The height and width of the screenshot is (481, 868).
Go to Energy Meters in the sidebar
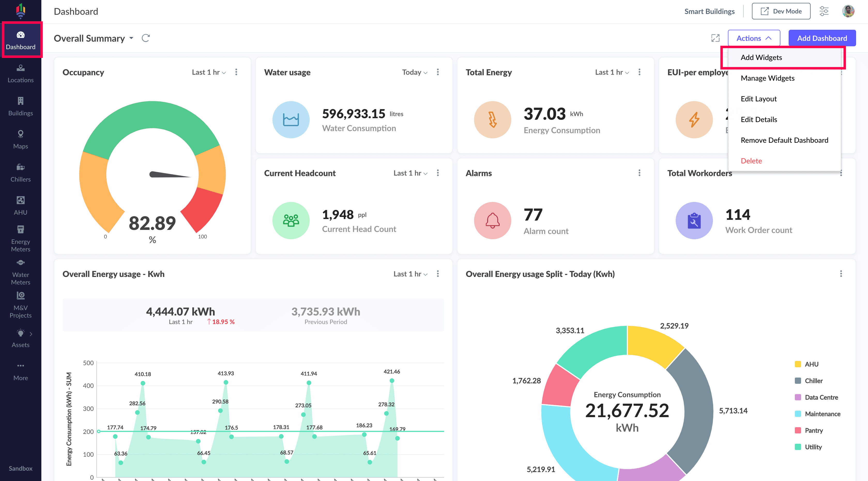21,238
